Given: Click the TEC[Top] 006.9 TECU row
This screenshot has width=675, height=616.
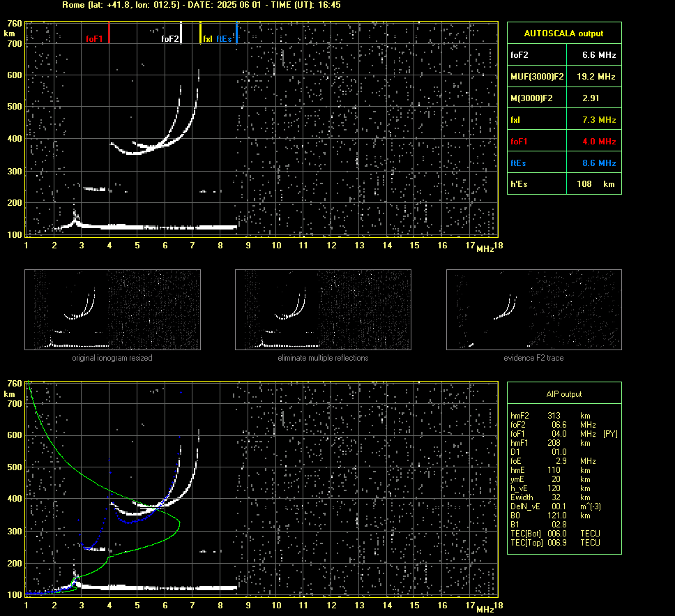Looking at the screenshot, I should click(x=555, y=542).
